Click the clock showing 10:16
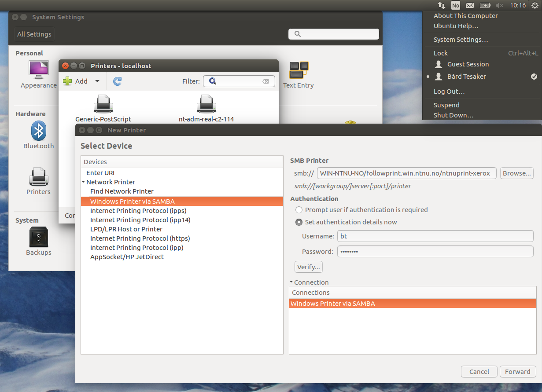This screenshot has width=542, height=392. coord(518,5)
